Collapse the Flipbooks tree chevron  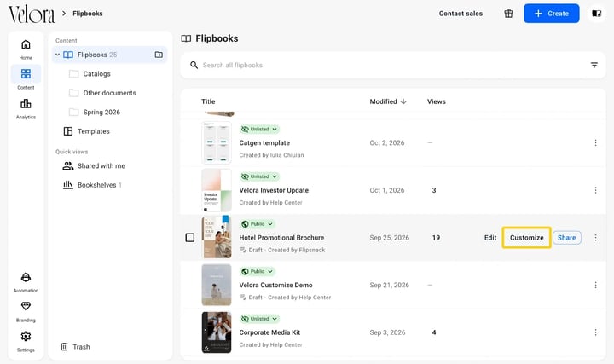pos(58,55)
